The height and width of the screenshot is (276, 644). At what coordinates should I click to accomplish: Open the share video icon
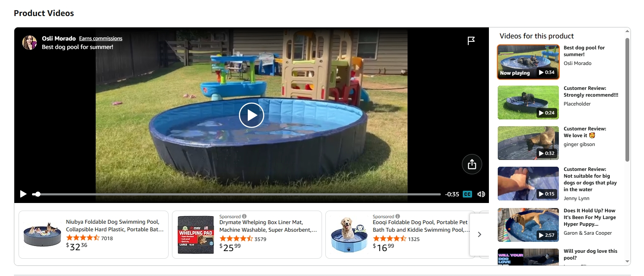[x=472, y=164]
